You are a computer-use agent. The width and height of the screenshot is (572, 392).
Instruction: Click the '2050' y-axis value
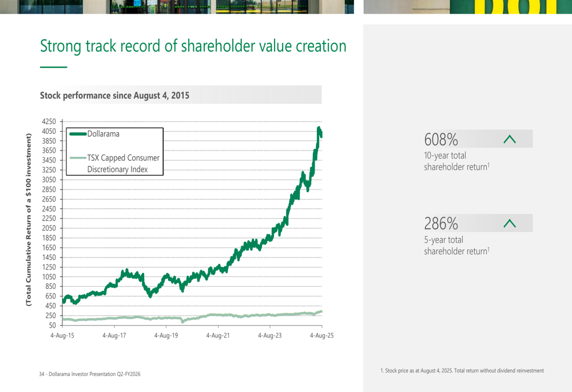tap(49, 228)
